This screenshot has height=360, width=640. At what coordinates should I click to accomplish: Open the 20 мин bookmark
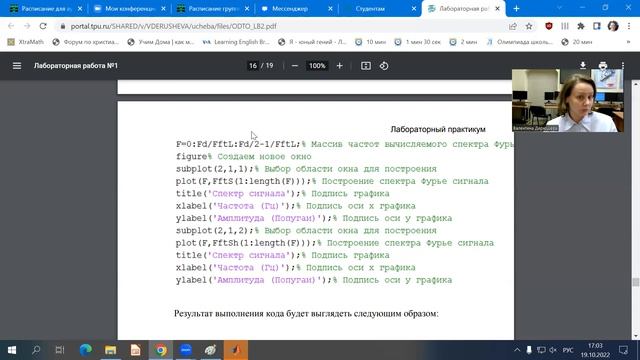click(x=577, y=42)
